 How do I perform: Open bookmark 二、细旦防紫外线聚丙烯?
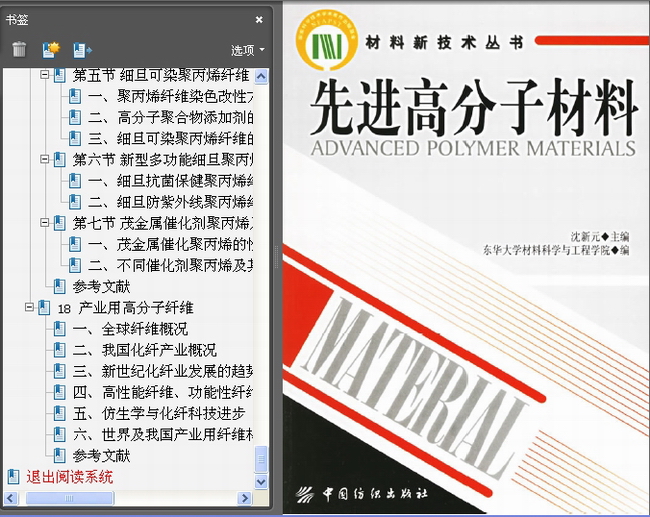pos(170,202)
